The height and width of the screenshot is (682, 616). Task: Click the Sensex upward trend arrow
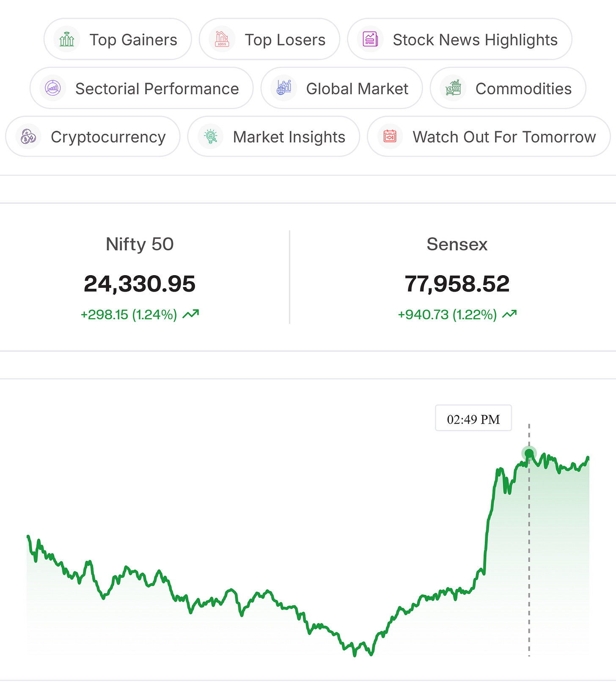pos(509,314)
